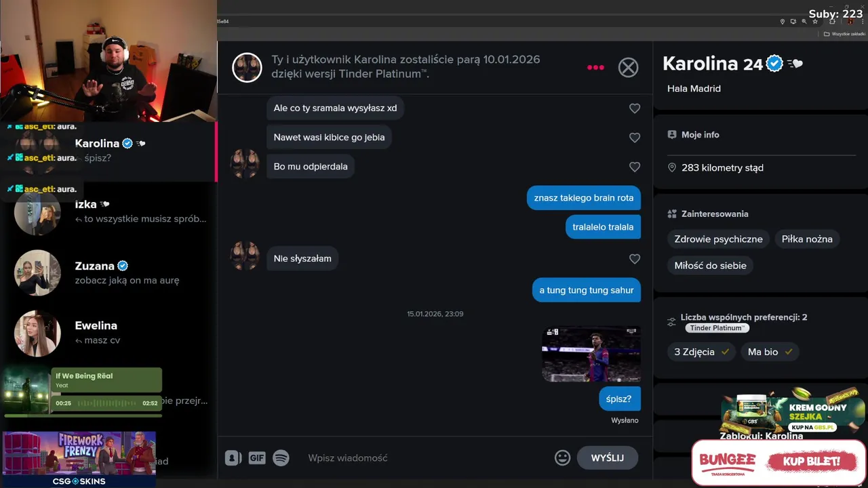Open the emoji picker
The width and height of the screenshot is (868, 488).
tap(562, 458)
